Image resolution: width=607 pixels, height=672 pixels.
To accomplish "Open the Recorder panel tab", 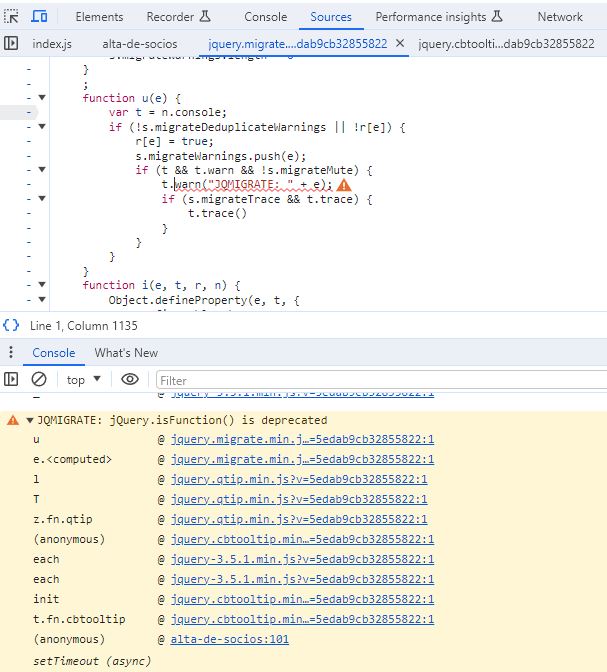I will point(178,17).
